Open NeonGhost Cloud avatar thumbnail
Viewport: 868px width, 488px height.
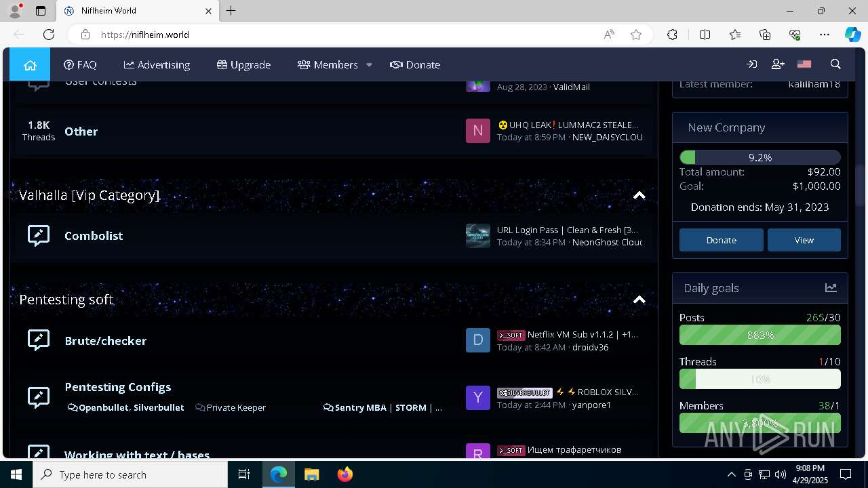point(478,236)
